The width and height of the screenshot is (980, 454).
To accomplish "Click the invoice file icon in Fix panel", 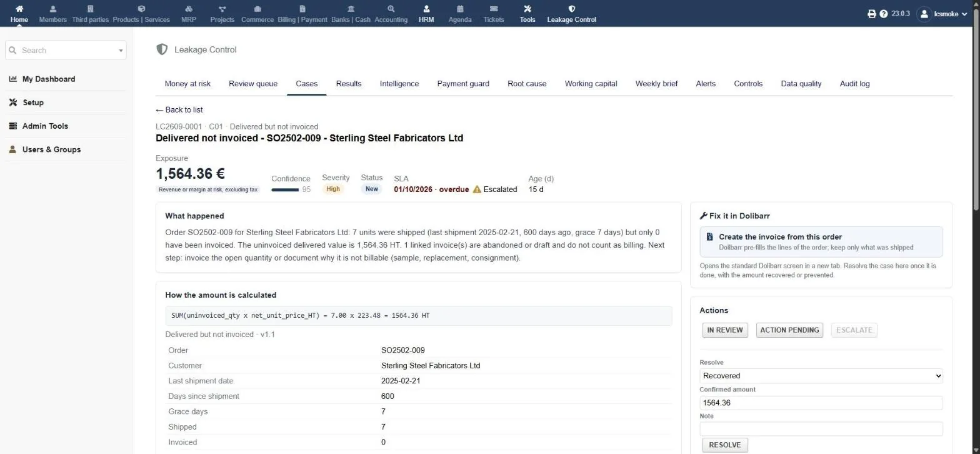I will pos(710,237).
